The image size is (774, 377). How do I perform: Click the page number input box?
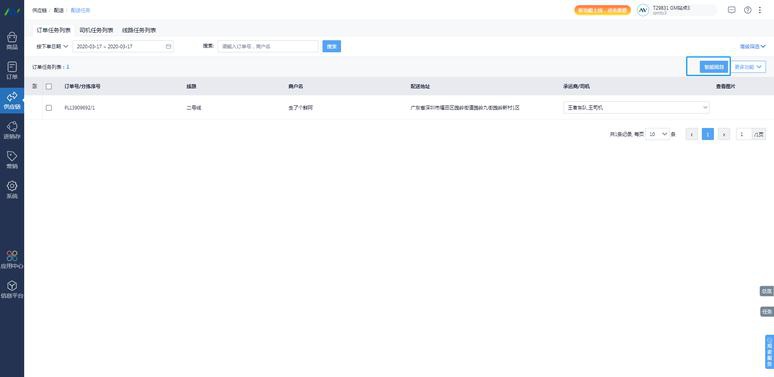coord(744,134)
